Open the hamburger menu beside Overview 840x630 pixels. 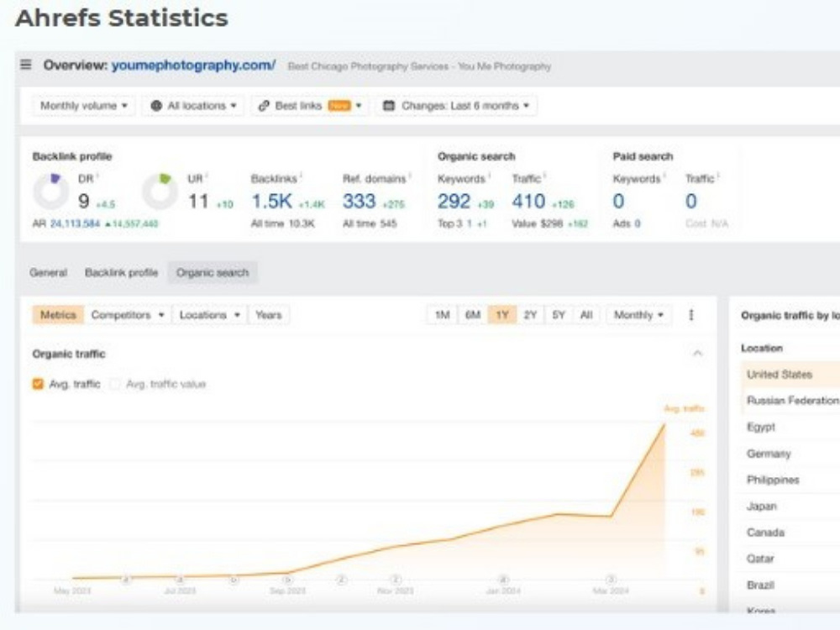click(x=25, y=65)
